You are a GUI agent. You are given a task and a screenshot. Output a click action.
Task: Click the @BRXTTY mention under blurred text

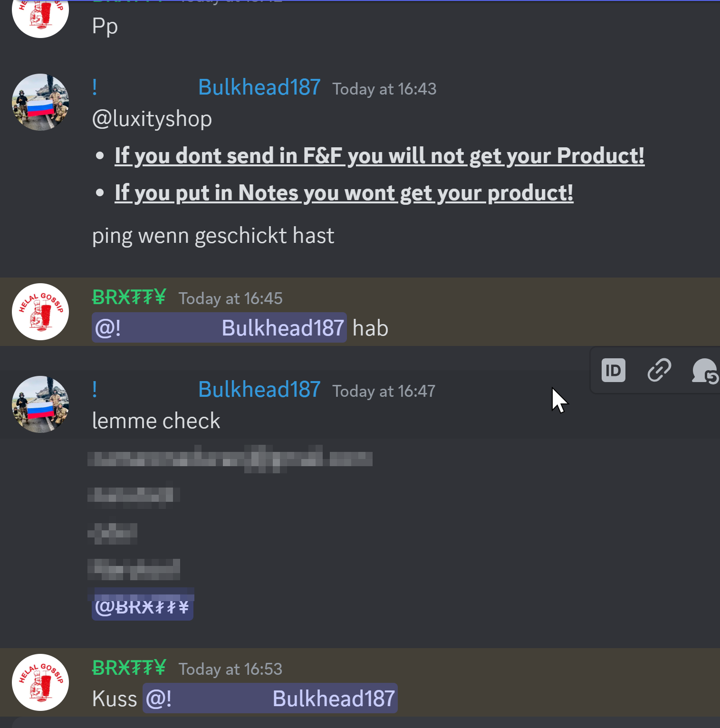pos(143,606)
